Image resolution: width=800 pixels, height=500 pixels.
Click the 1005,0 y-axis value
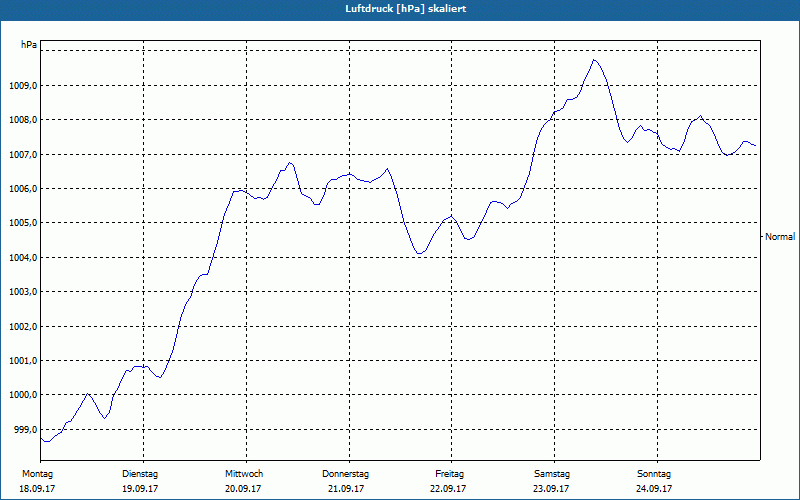click(x=23, y=223)
